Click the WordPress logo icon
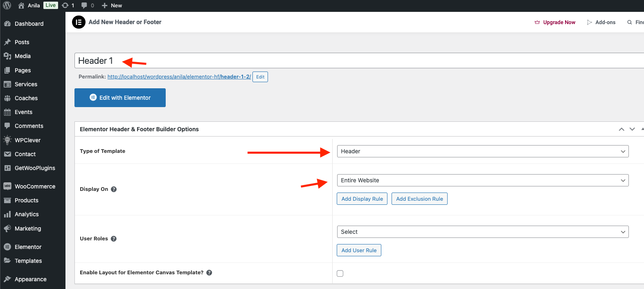This screenshot has width=644, height=289. (7, 5)
